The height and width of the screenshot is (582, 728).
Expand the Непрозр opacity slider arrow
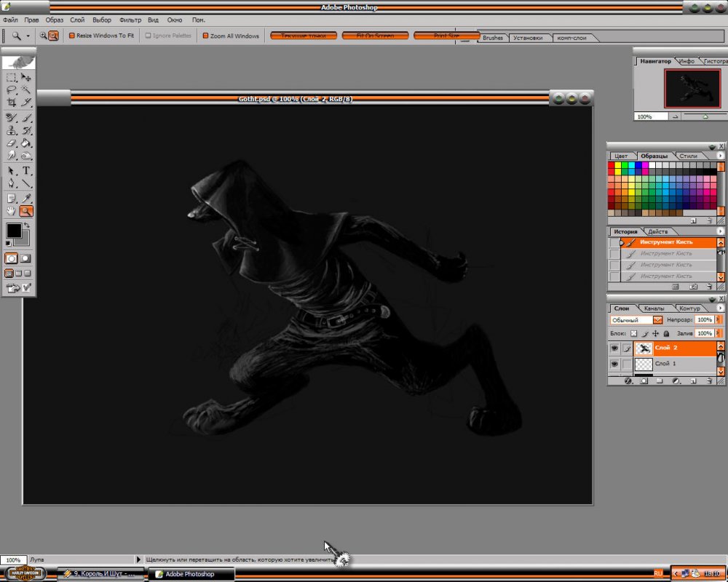pyautogui.click(x=719, y=320)
